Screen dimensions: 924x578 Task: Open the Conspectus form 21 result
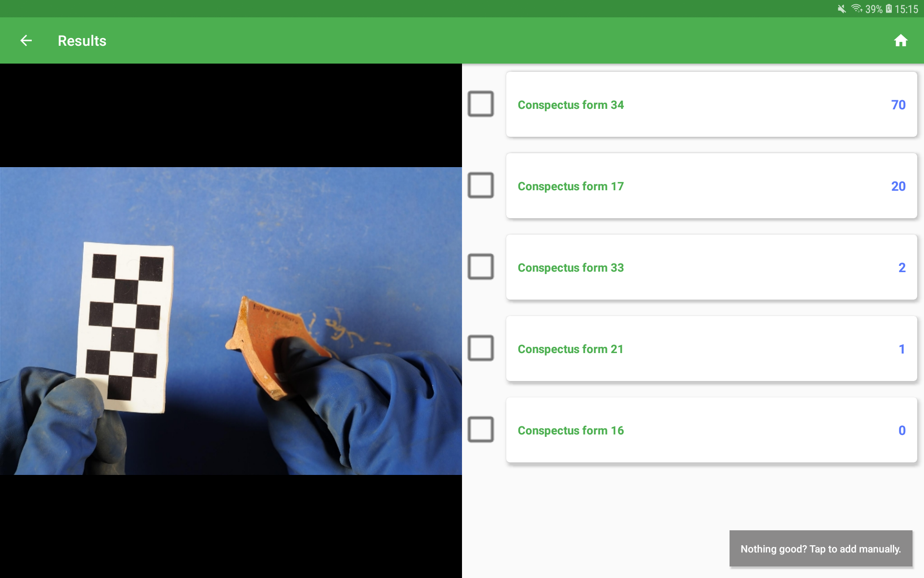click(711, 349)
